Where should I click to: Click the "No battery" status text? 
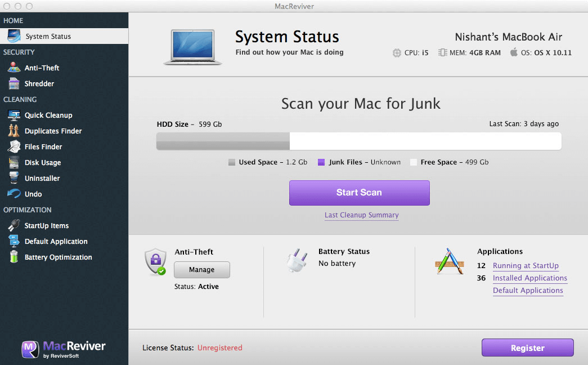point(337,264)
